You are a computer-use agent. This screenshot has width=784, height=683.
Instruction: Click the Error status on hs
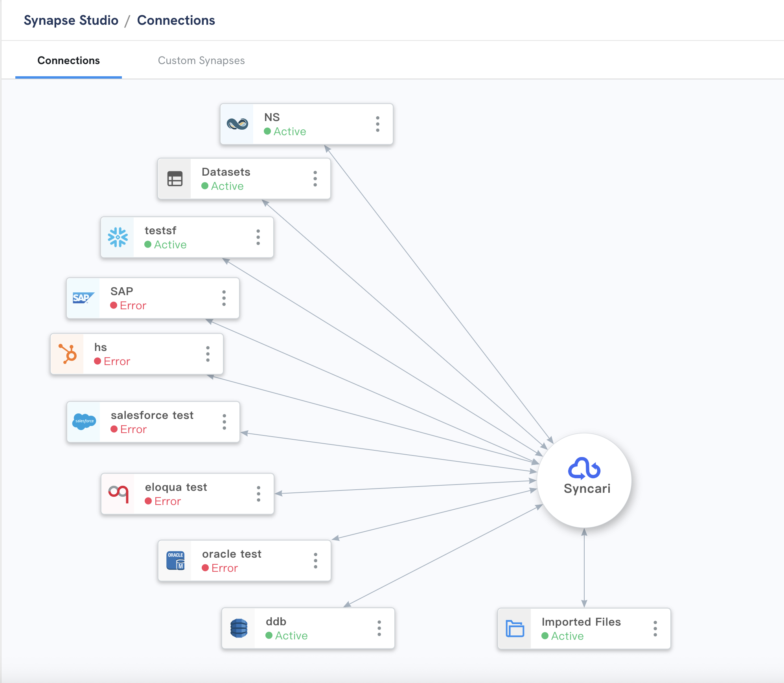click(112, 361)
